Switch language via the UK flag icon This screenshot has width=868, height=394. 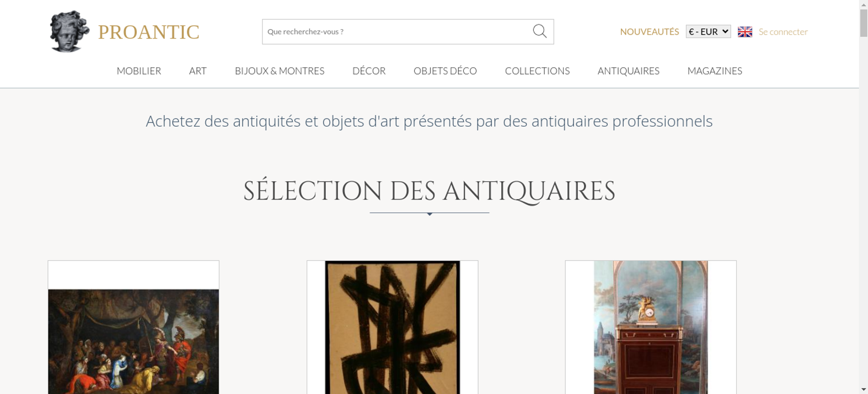[745, 32]
